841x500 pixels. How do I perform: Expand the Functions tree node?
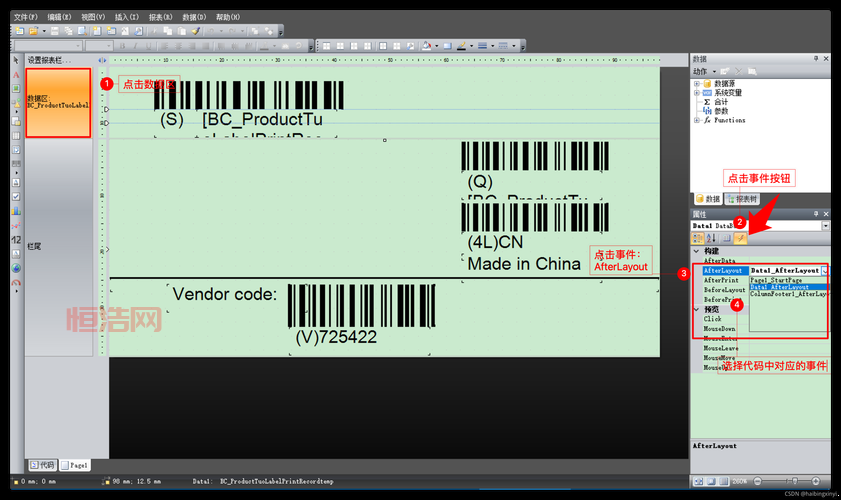[x=697, y=120]
